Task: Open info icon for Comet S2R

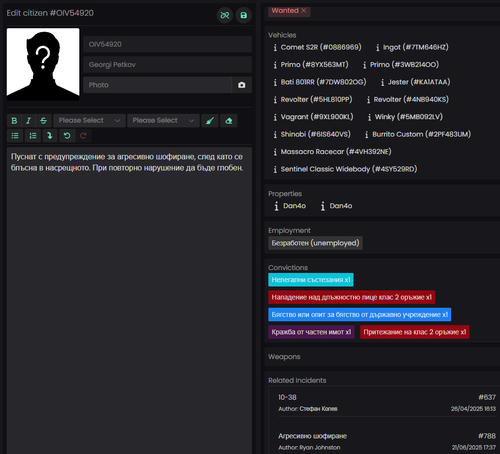Action: point(275,48)
